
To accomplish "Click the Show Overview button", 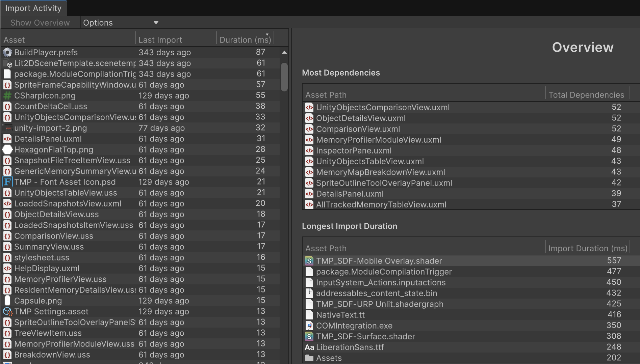I will click(40, 22).
